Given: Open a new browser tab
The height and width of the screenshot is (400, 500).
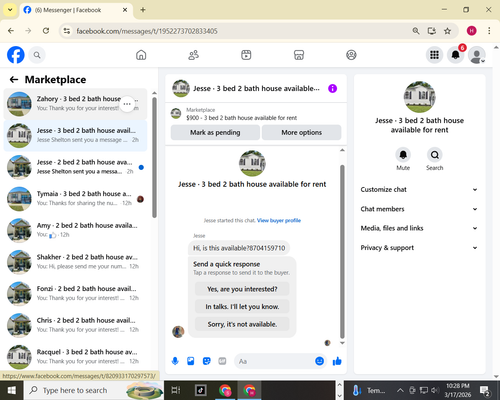Looking at the screenshot, I should click(x=143, y=10).
